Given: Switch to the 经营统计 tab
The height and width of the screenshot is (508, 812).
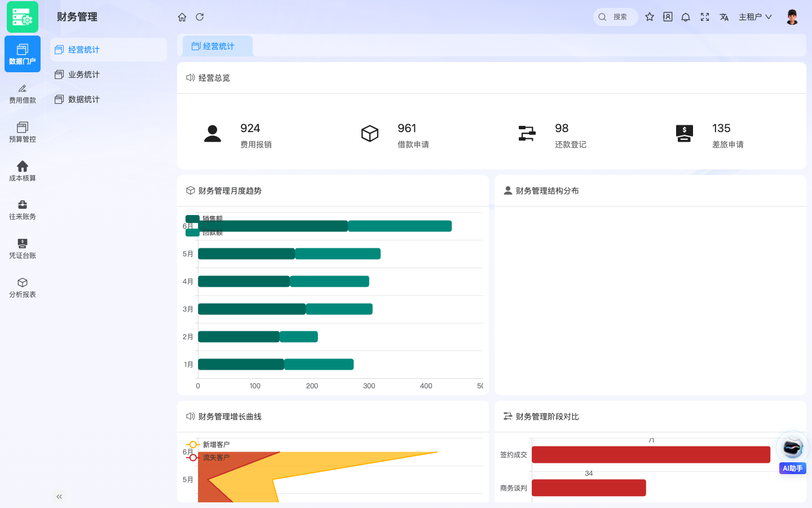Looking at the screenshot, I should tap(218, 46).
